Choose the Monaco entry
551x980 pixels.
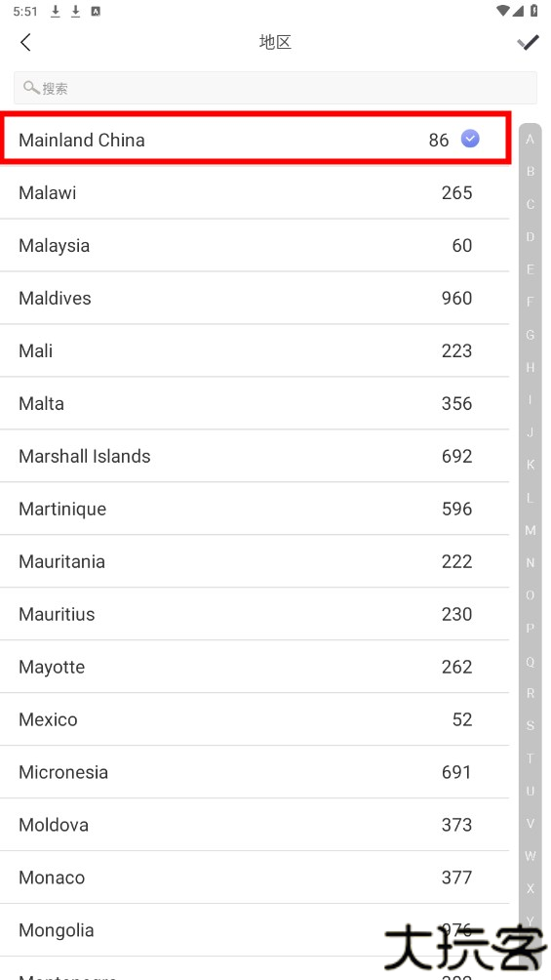[255, 877]
